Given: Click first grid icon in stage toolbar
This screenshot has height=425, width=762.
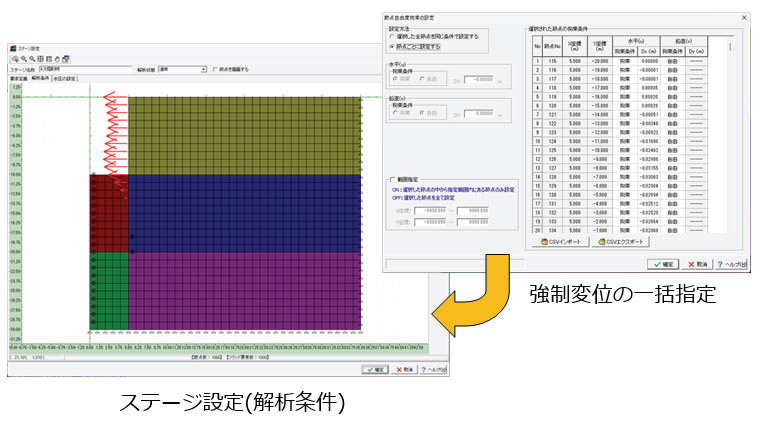Looking at the screenshot, I should pyautogui.click(x=40, y=59).
